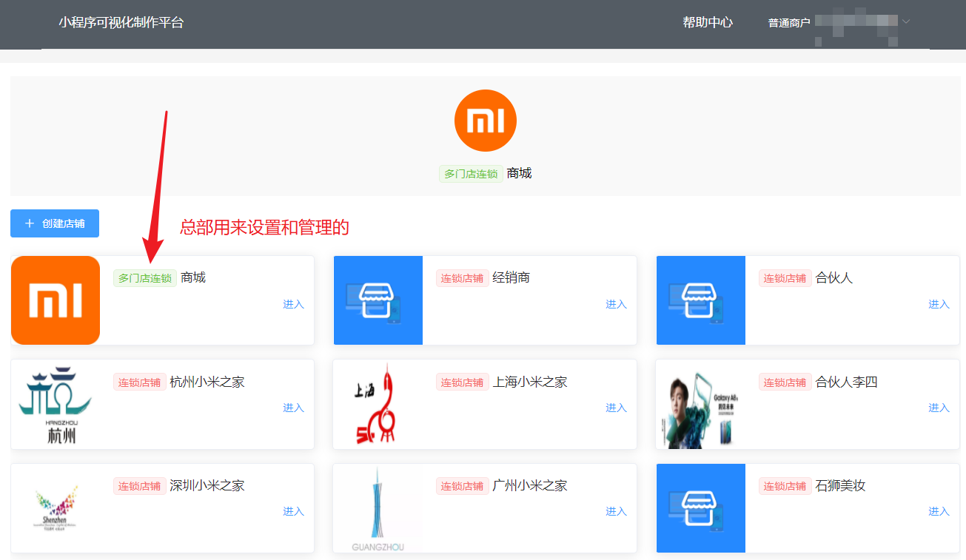The height and width of the screenshot is (560, 966).
Task: Click 进入 on the 合伙人李四 card
Action: (939, 408)
